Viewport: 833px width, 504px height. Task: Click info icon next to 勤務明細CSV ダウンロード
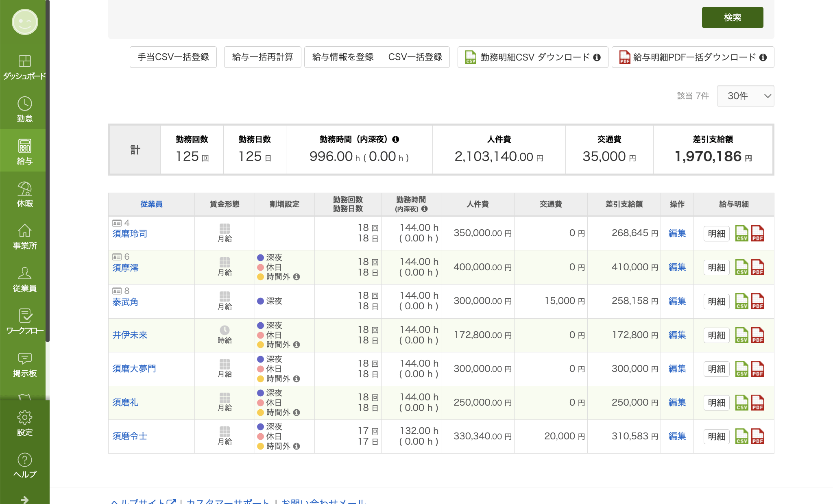tap(597, 57)
